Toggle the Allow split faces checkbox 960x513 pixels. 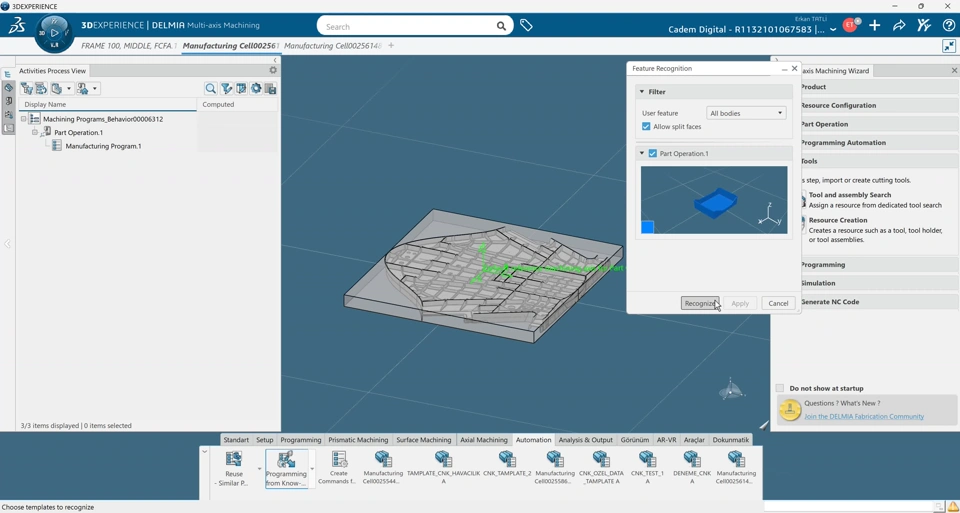point(646,127)
